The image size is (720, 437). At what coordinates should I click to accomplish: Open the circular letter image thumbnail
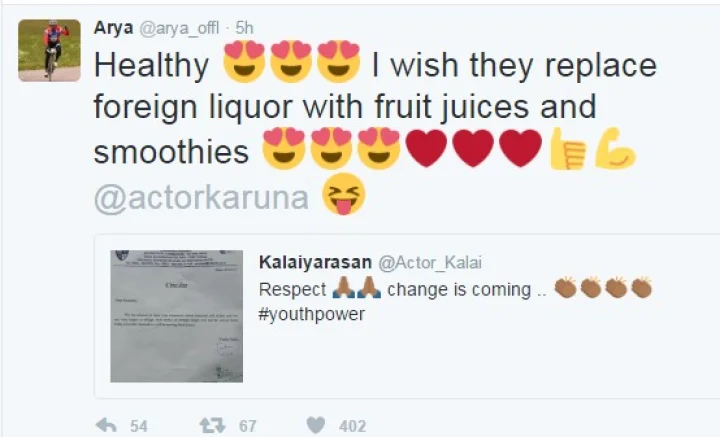click(x=176, y=316)
